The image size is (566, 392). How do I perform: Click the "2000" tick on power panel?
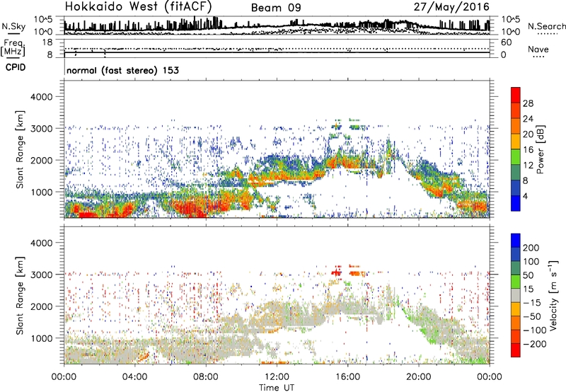pyautogui.click(x=42, y=160)
